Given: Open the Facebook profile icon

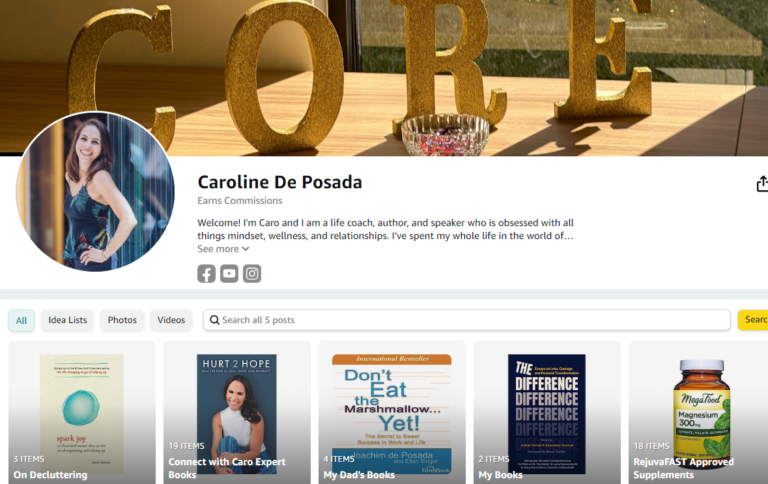Looking at the screenshot, I should point(206,273).
